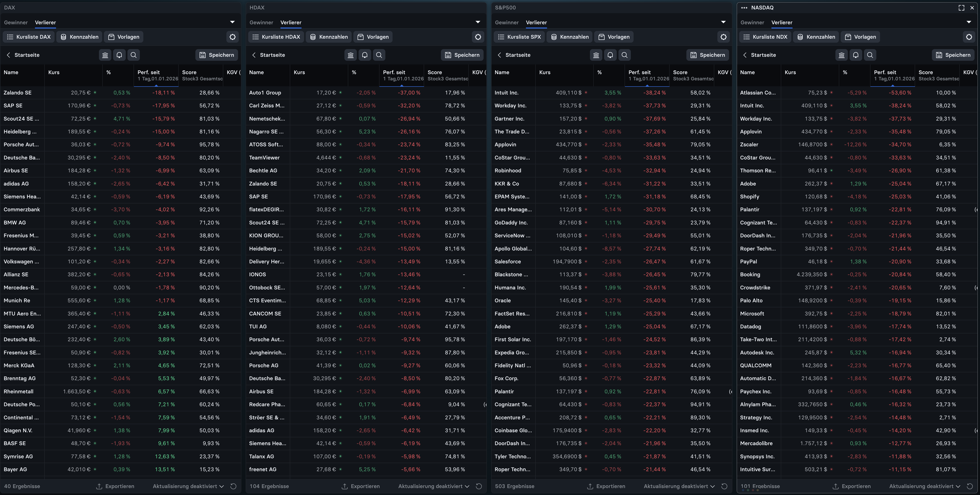Click Speichern button in NASDAQ panel

pos(953,55)
